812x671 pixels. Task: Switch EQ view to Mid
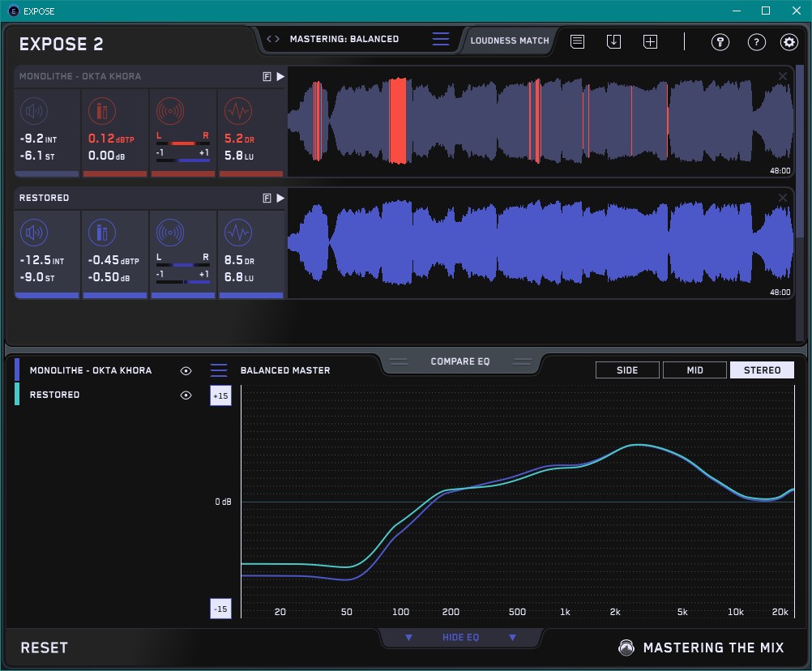coord(694,370)
